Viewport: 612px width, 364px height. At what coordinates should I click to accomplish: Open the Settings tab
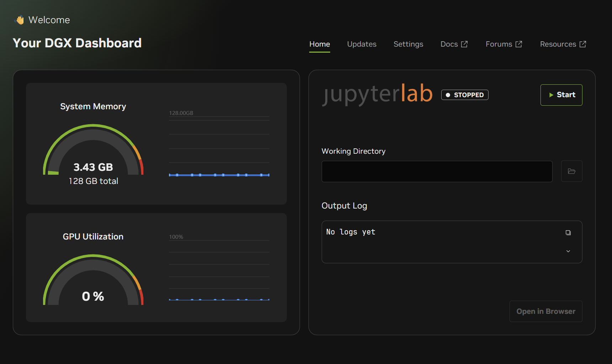408,44
